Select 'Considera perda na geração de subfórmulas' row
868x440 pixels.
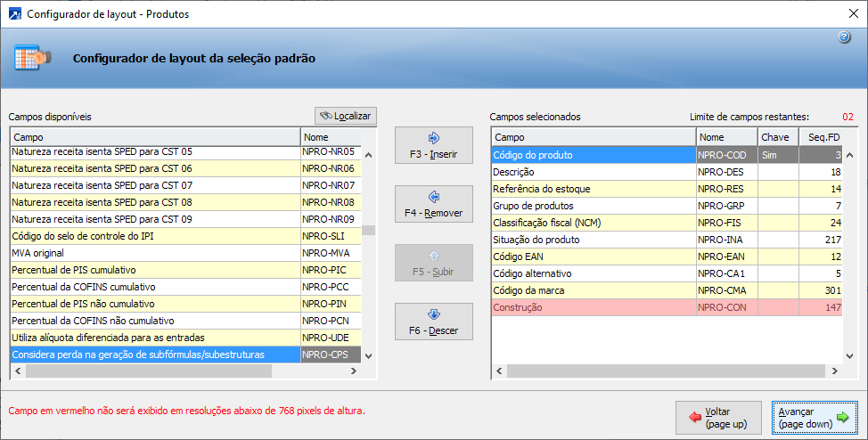pos(186,354)
